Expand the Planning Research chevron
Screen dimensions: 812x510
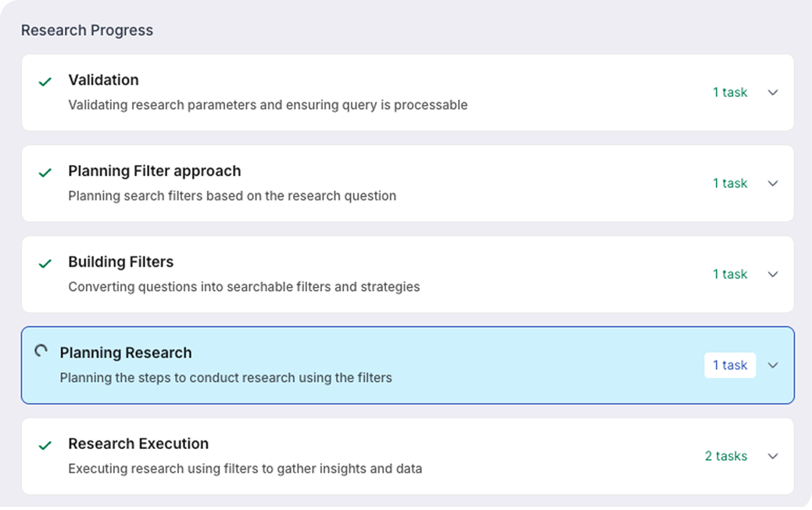pos(773,365)
